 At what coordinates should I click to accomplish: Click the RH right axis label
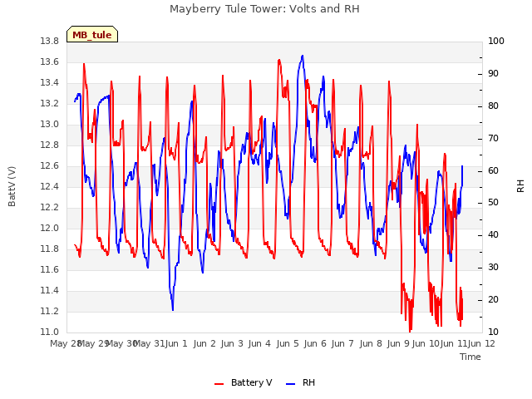pos(520,186)
